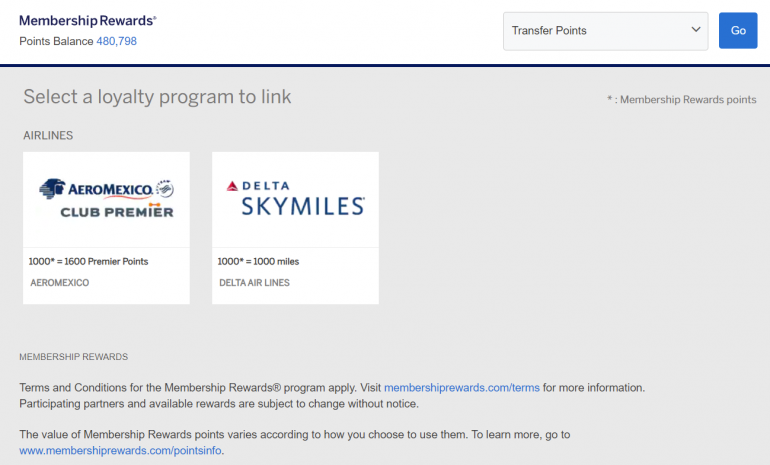Click the 1000* = 1600 Premier Points rate

tap(88, 262)
